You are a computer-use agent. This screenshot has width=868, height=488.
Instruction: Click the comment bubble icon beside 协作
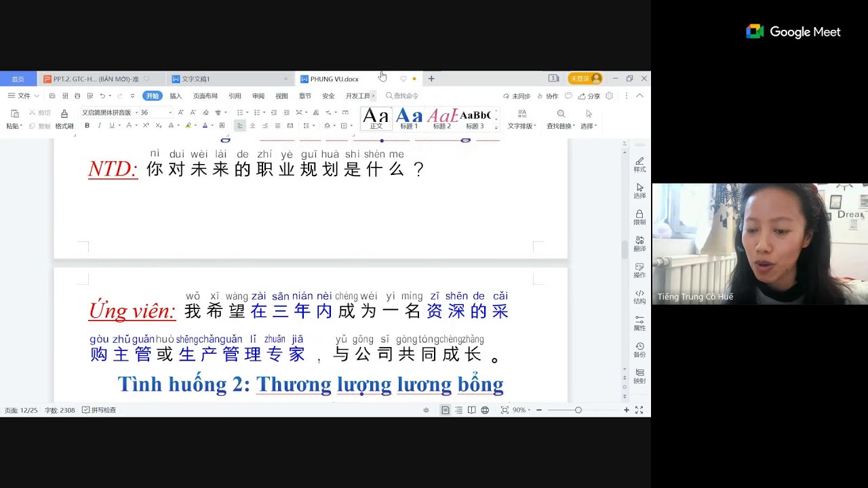click(x=568, y=96)
